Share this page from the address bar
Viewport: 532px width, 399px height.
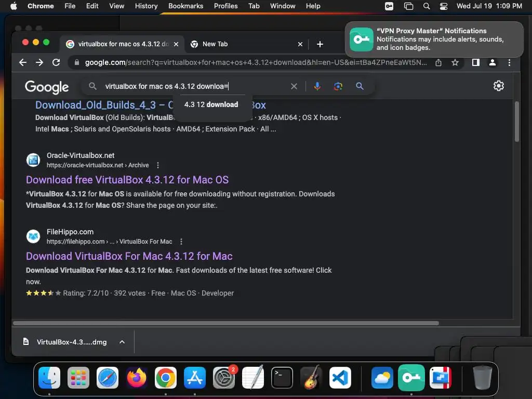pyautogui.click(x=438, y=62)
